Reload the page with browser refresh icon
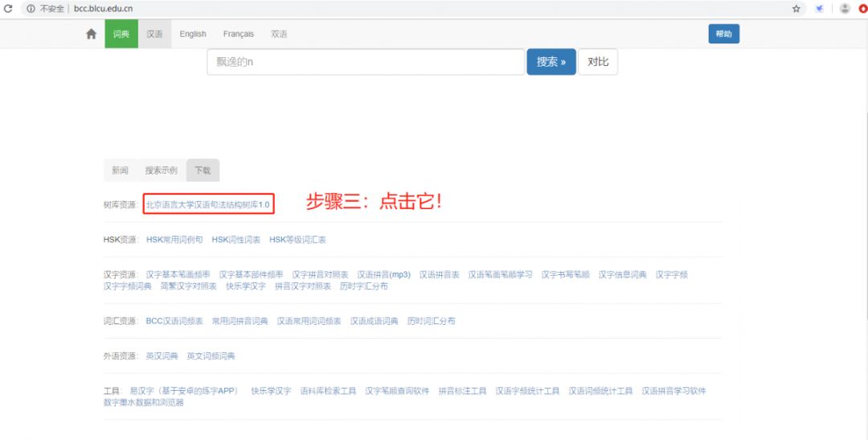868x440 pixels. pos(9,9)
